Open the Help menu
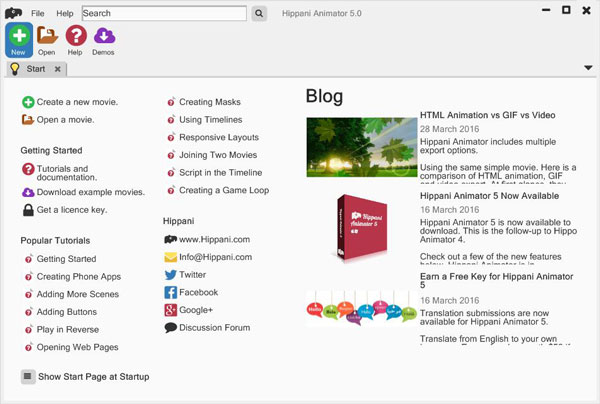 [x=65, y=13]
